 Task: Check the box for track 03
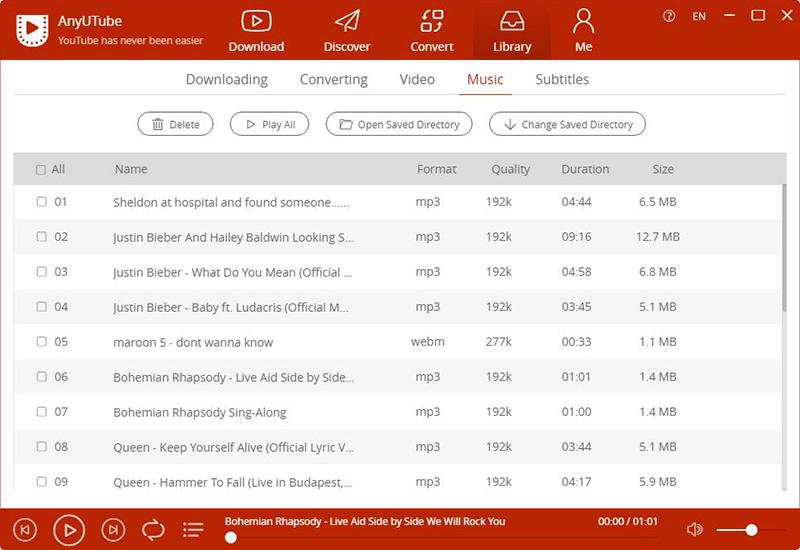42,271
